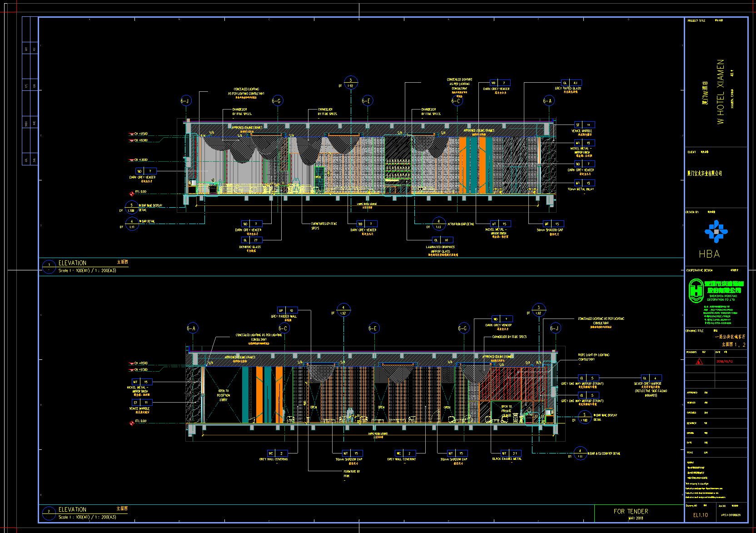Select the drawing title 一层公共区域客厅
The height and width of the screenshot is (533, 756).
(730, 337)
